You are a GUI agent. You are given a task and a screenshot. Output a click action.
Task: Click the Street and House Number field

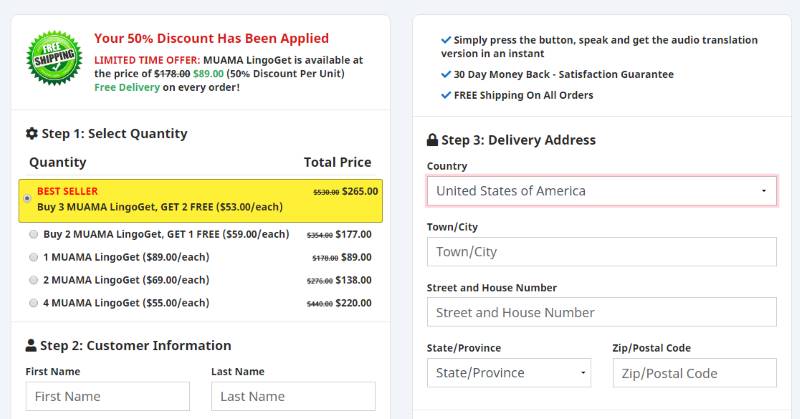pyautogui.click(x=602, y=312)
